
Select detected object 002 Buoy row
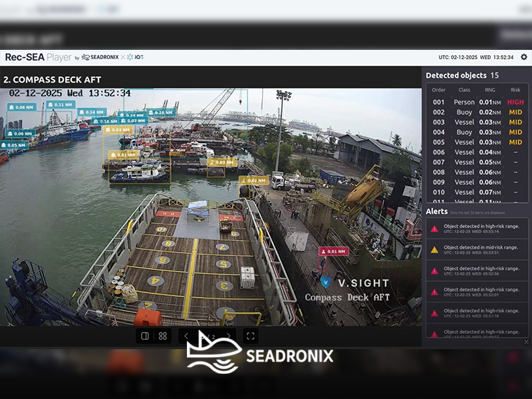tap(477, 112)
